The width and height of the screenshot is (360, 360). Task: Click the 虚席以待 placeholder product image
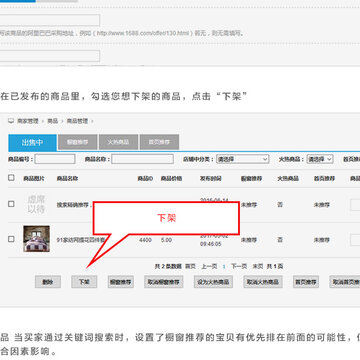[36, 204]
